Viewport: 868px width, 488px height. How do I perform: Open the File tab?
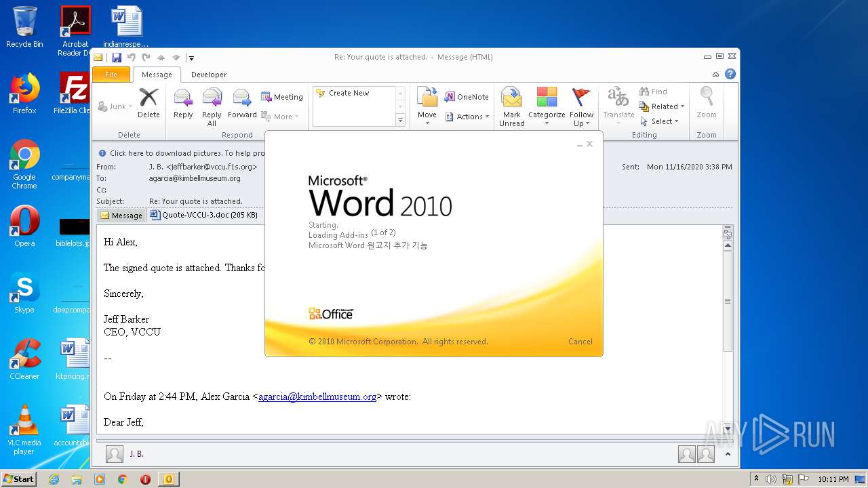point(111,75)
